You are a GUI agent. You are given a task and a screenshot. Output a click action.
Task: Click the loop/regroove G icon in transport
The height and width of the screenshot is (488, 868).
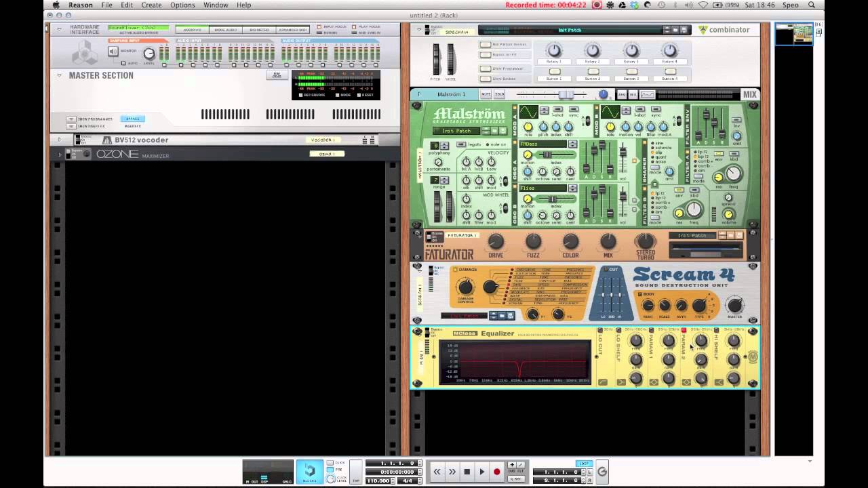pyautogui.click(x=601, y=472)
